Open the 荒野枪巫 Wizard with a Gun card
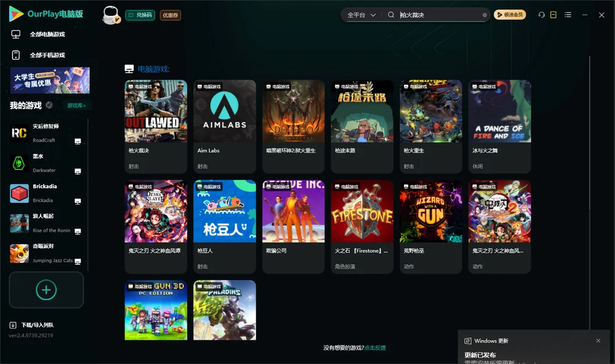 click(x=431, y=227)
